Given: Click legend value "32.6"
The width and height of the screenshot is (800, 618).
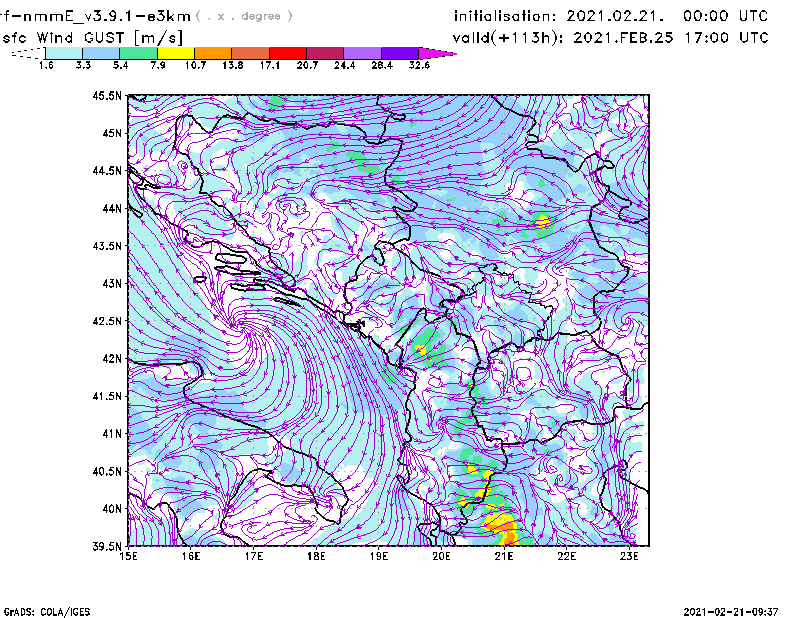Looking at the screenshot, I should click(419, 65).
